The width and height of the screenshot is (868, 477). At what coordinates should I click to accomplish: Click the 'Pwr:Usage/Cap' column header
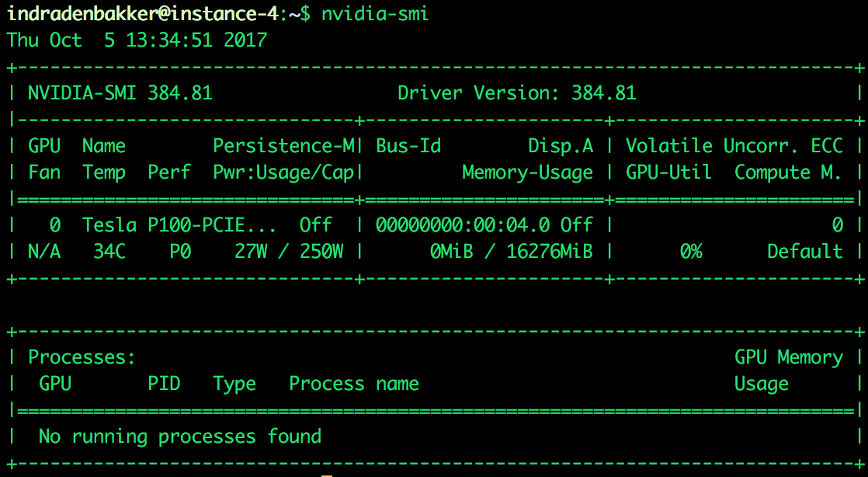(284, 172)
